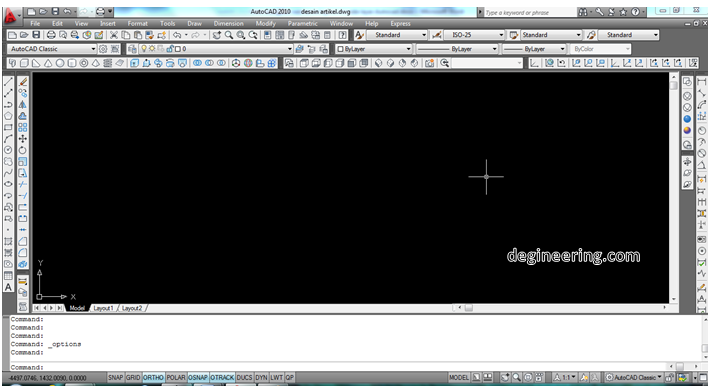
Task: Open the Modify menu
Action: point(266,24)
